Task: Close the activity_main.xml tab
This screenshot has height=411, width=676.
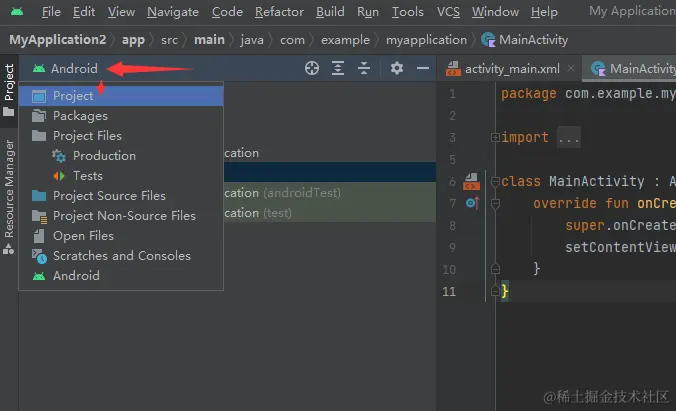Action: coord(571,68)
